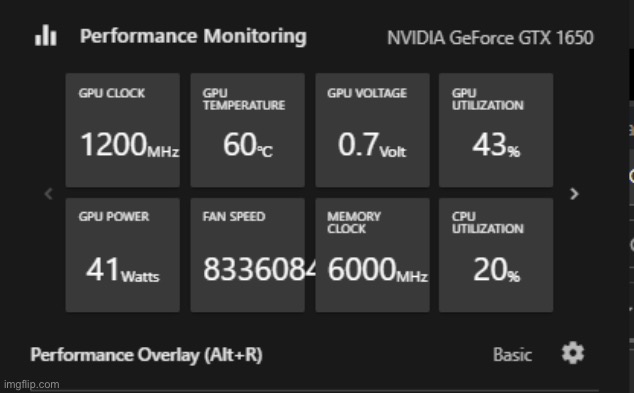Image resolution: width=634 pixels, height=393 pixels.
Task: Click the Performance Monitoring bar chart icon
Action: (x=46, y=35)
